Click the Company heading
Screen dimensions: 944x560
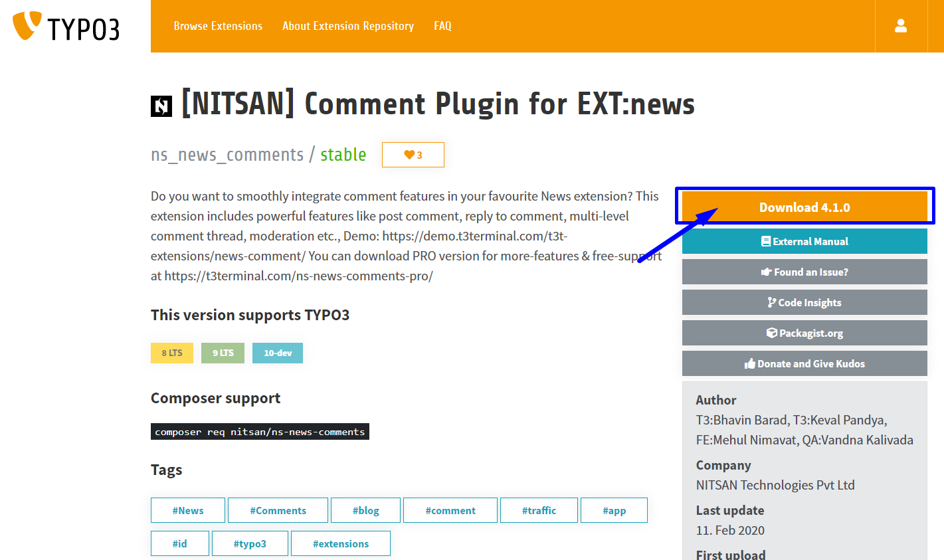[723, 465]
